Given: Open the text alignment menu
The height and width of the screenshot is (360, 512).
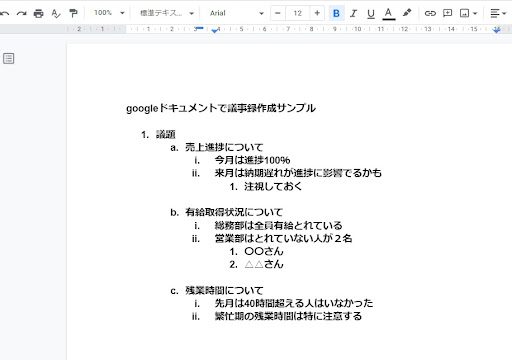Looking at the screenshot, I should pyautogui.click(x=498, y=13).
